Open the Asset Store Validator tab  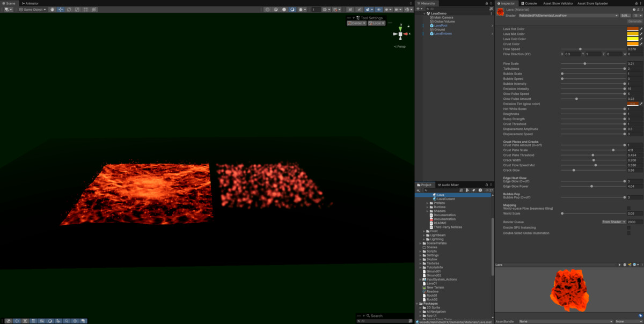(558, 3)
